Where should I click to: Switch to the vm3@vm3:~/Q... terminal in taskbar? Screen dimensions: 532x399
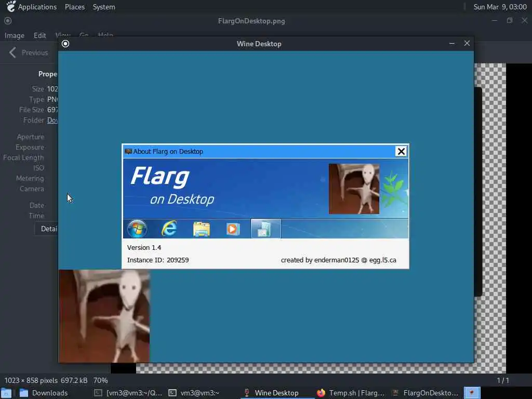tap(128, 393)
